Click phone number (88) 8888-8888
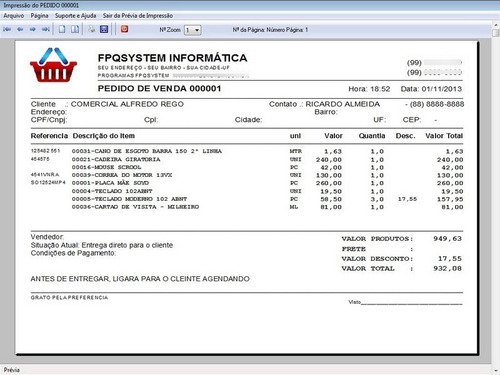This screenshot has width=500, height=375. [437, 104]
